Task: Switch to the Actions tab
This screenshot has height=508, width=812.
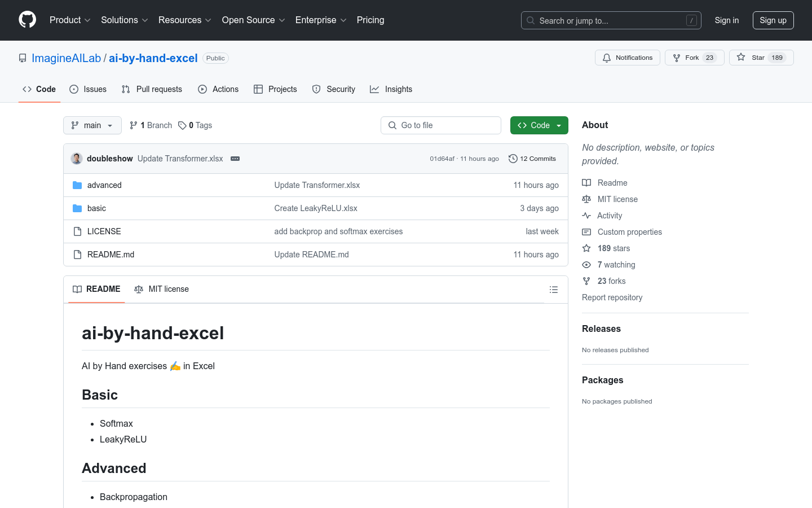Action: (x=218, y=89)
